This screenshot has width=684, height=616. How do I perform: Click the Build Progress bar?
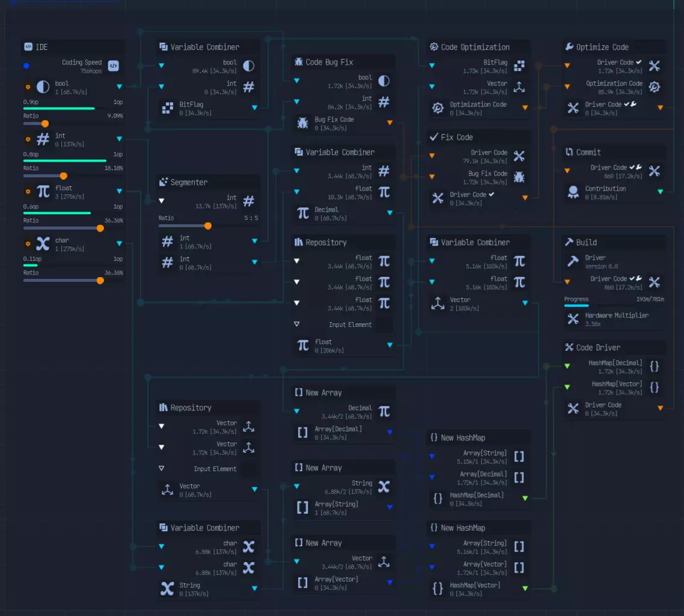click(614, 306)
